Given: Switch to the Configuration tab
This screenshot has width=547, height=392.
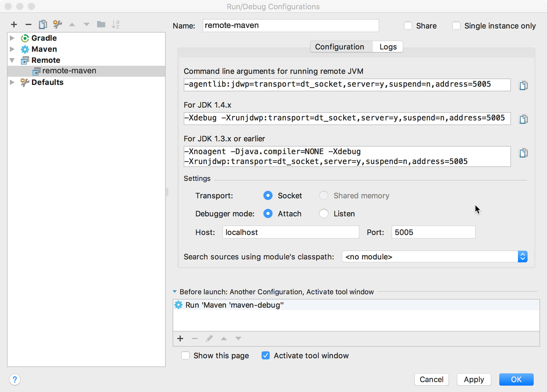Looking at the screenshot, I should tap(340, 47).
